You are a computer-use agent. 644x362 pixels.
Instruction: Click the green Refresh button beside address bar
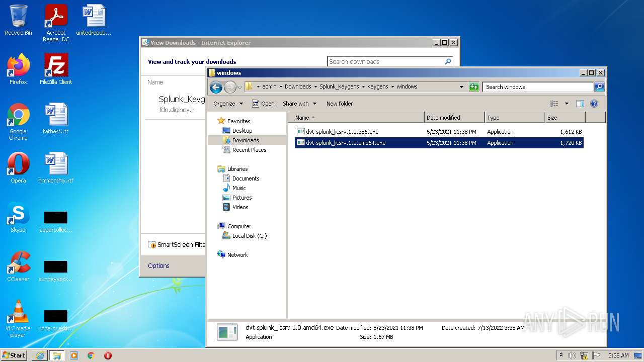(474, 86)
